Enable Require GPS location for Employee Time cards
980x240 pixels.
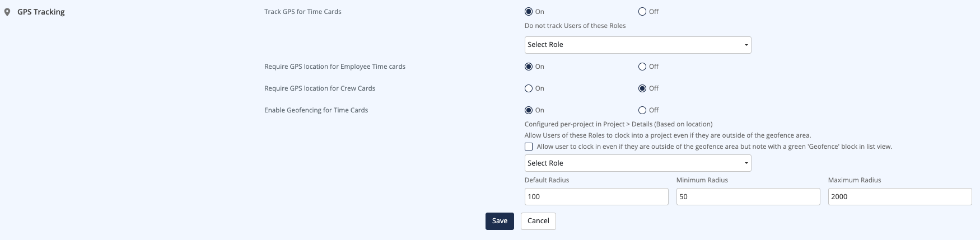click(529, 67)
